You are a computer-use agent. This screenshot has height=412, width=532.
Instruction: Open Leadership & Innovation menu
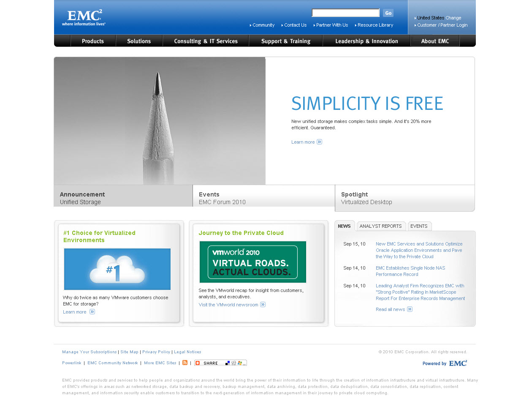tap(366, 41)
